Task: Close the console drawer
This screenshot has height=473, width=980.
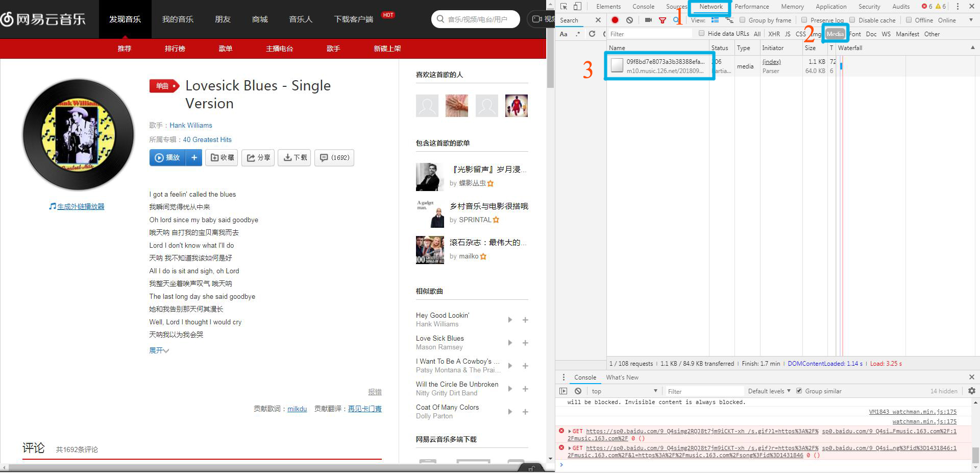Action: click(971, 377)
